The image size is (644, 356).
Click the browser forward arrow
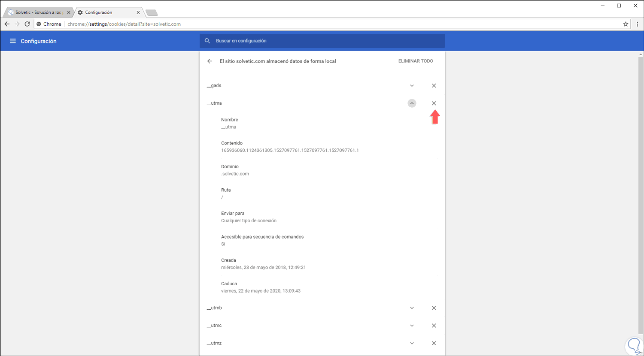pyautogui.click(x=17, y=24)
